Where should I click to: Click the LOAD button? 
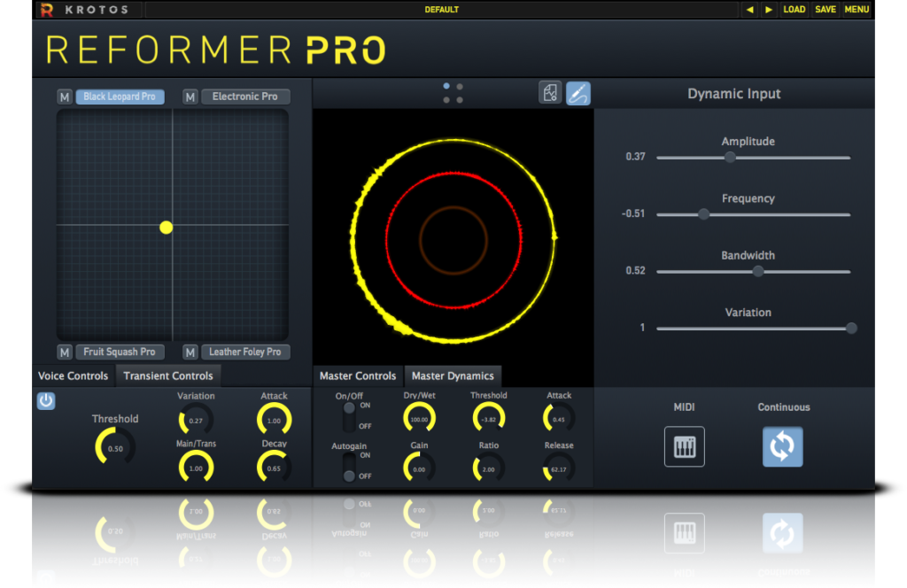(x=795, y=10)
